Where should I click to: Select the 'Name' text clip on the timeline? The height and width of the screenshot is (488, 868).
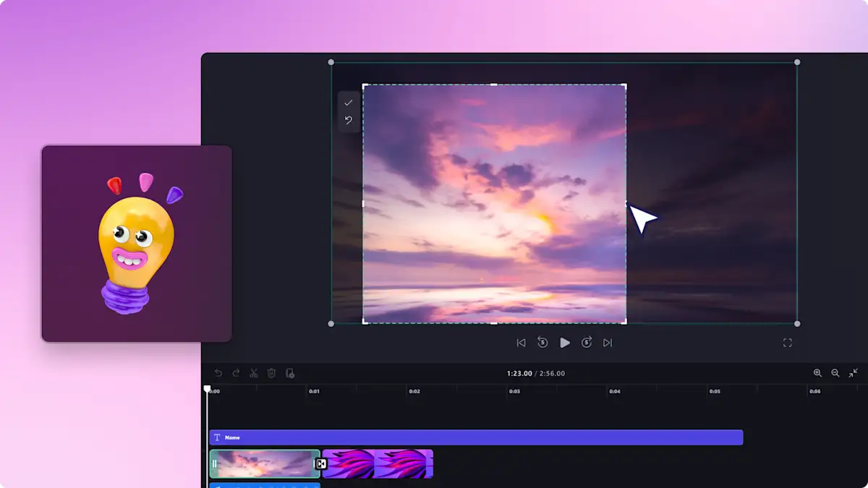pyautogui.click(x=477, y=437)
